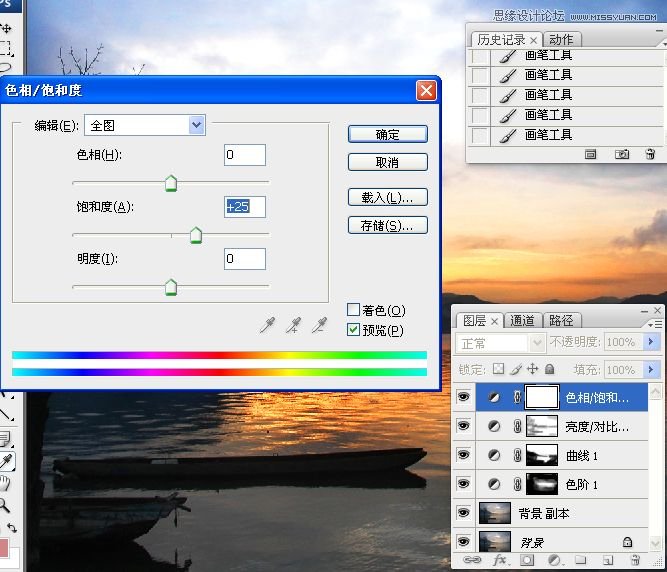Viewport: 667px width, 572px height.
Task: Click the 存储 button
Action: (388, 225)
